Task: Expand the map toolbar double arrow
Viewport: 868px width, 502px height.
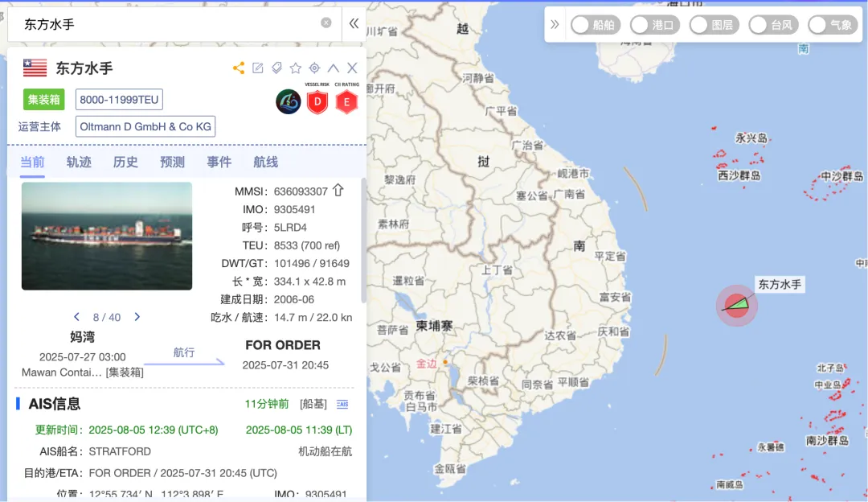Action: click(555, 24)
